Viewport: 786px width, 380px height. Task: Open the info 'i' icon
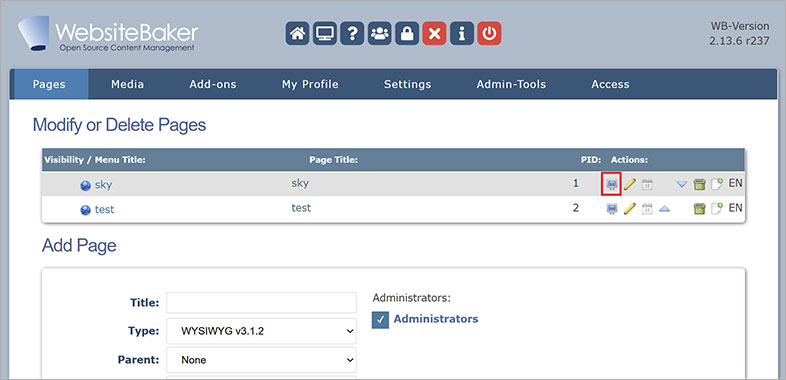point(462,34)
